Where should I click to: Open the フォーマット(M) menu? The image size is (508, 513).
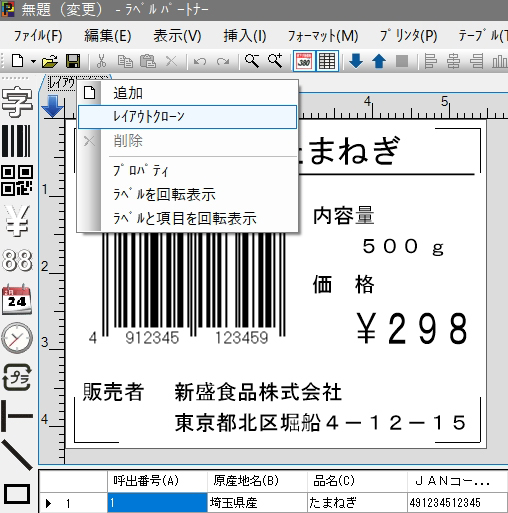(x=323, y=35)
